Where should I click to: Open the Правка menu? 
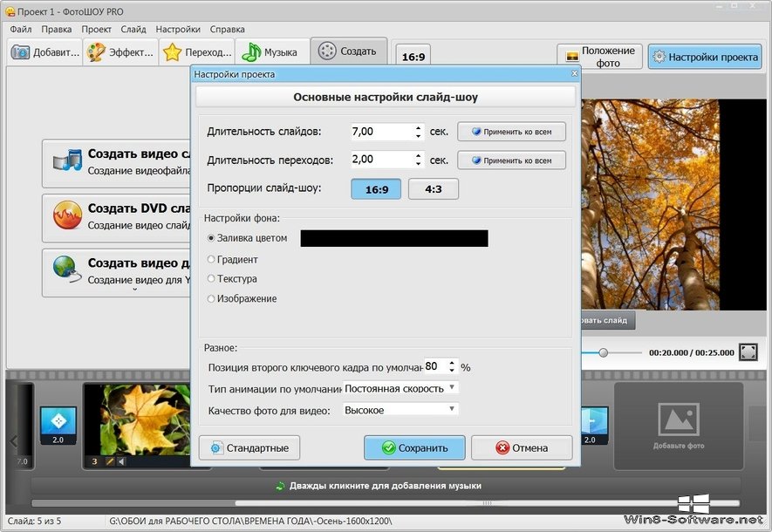tap(57, 30)
